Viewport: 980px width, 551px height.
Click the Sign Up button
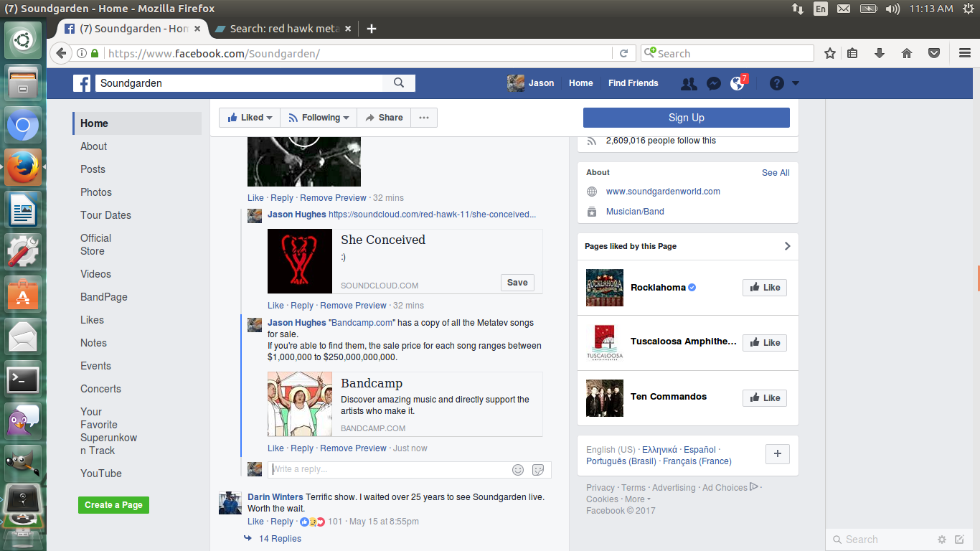[687, 118]
